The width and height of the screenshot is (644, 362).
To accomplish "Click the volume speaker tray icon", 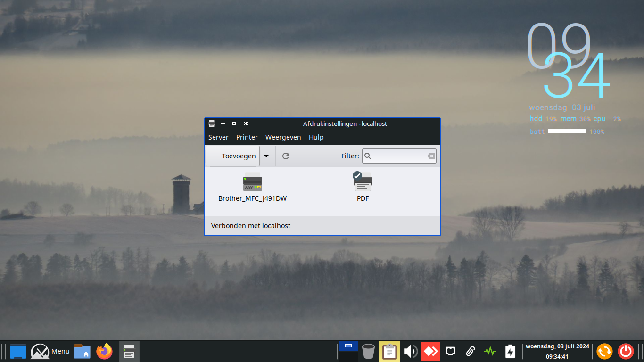I will click(410, 351).
